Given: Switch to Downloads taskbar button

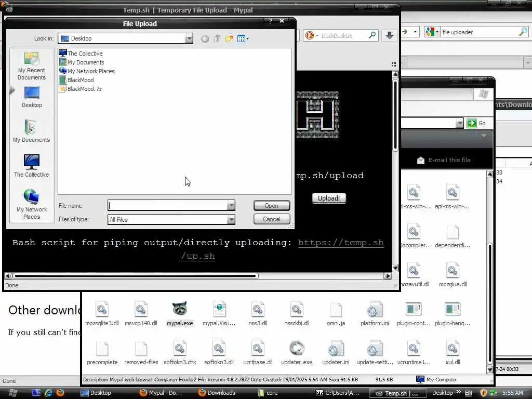Looking at the screenshot, I should coord(217,393).
